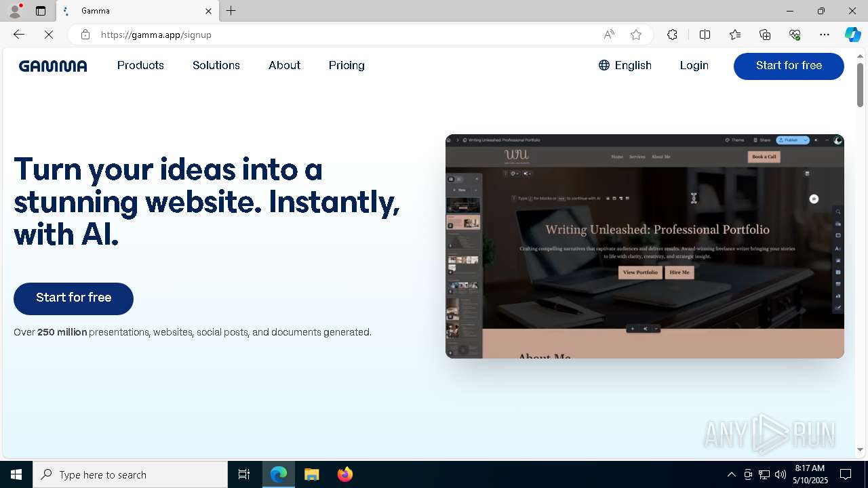
Task: Toggle Split screen icon
Action: [x=705, y=35]
